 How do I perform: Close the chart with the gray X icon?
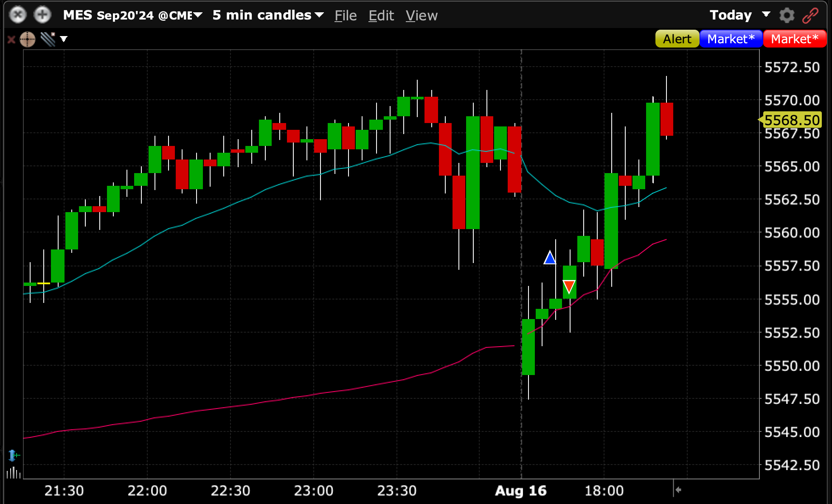pos(18,15)
